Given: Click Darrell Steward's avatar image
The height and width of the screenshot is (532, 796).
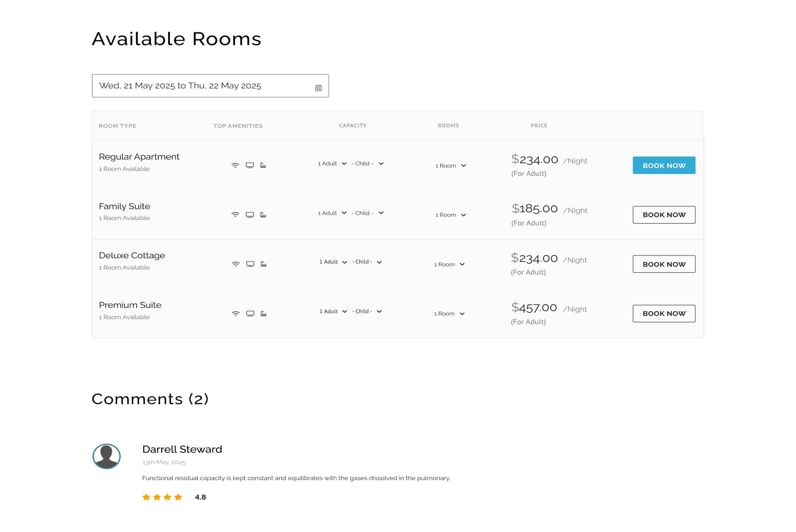Looking at the screenshot, I should click(107, 456).
